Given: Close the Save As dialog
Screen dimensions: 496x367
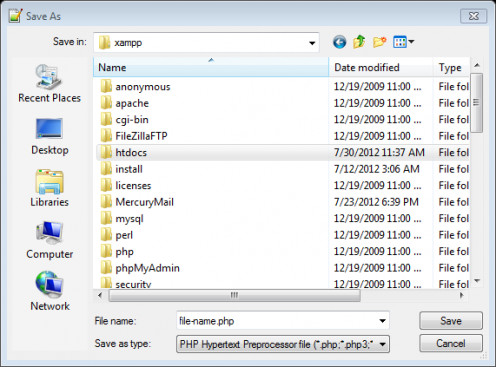Looking at the screenshot, I should tap(473, 16).
